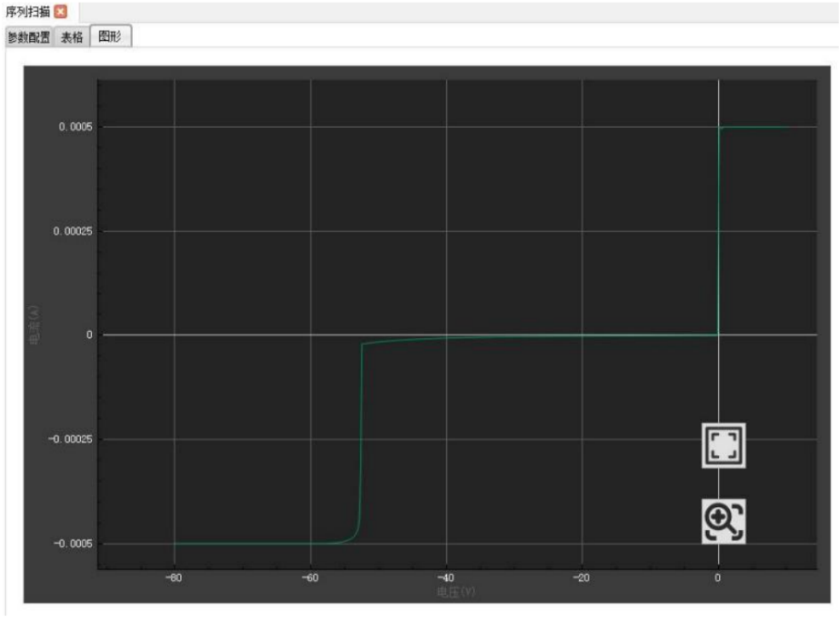Viewport: 840px width, 617px height.
Task: Click the -0.00025 tick label on the Y axis
Action: tap(70, 439)
